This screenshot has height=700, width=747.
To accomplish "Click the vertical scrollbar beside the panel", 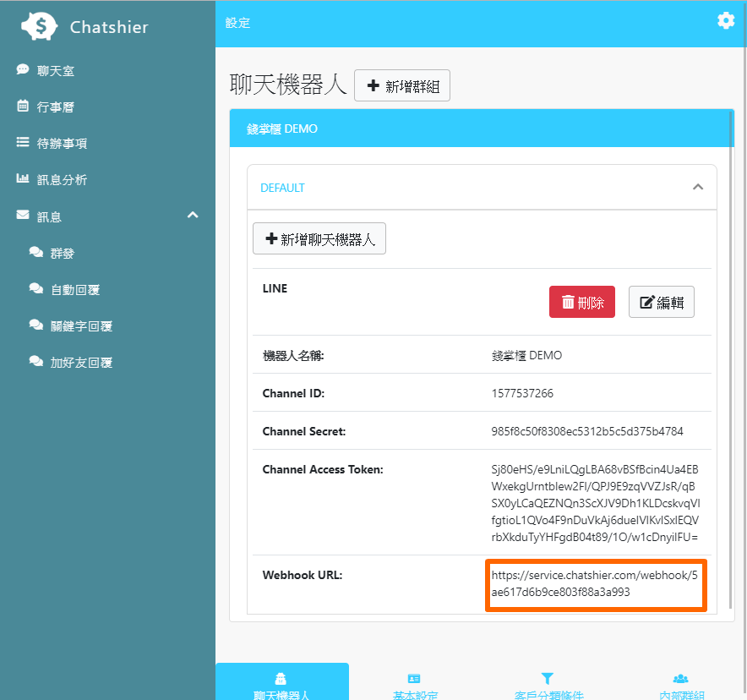I will pos(731,359).
